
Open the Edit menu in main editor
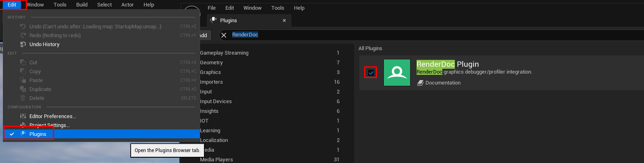click(12, 5)
